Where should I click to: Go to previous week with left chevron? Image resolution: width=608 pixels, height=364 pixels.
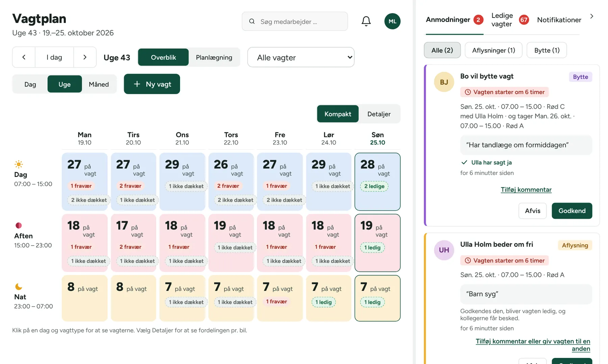pyautogui.click(x=24, y=57)
